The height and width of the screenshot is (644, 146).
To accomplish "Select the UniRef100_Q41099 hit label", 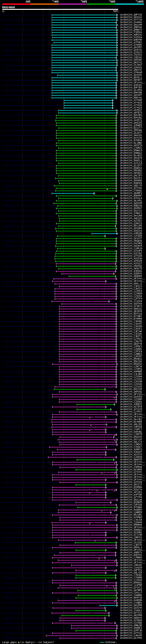I will (131, 25).
